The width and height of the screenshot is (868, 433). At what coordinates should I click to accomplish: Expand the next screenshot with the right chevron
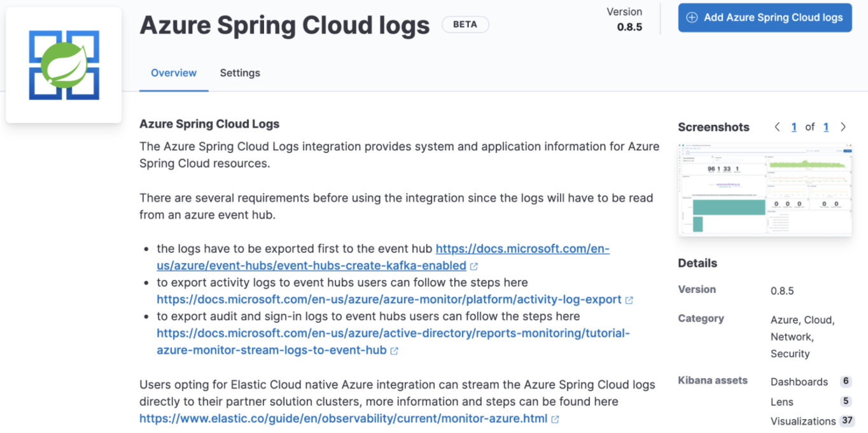point(843,127)
